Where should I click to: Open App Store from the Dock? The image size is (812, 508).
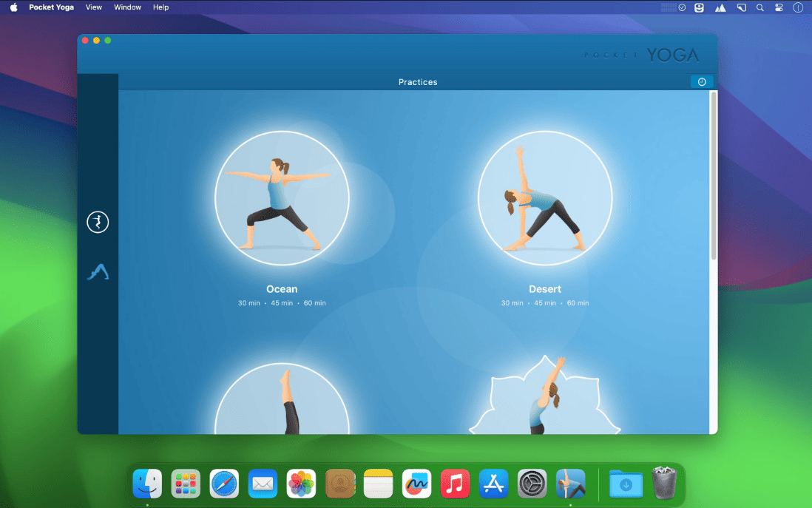(x=493, y=484)
